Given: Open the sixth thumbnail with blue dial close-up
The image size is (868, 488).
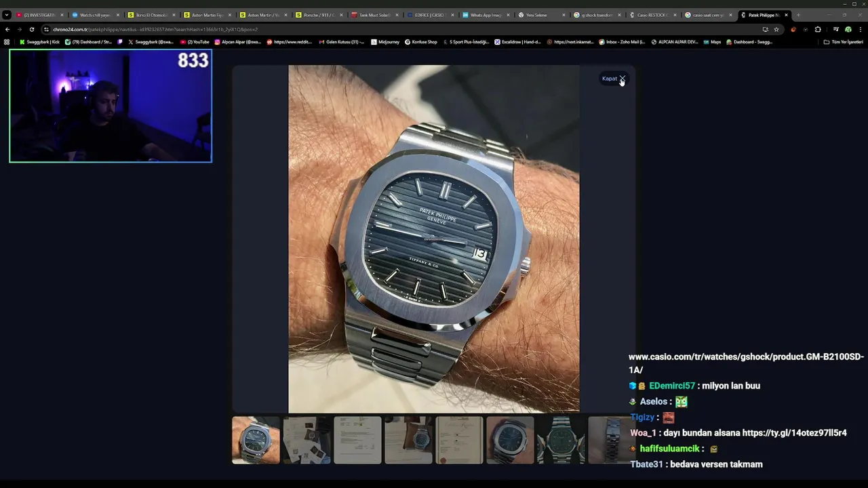Looking at the screenshot, I should [510, 440].
